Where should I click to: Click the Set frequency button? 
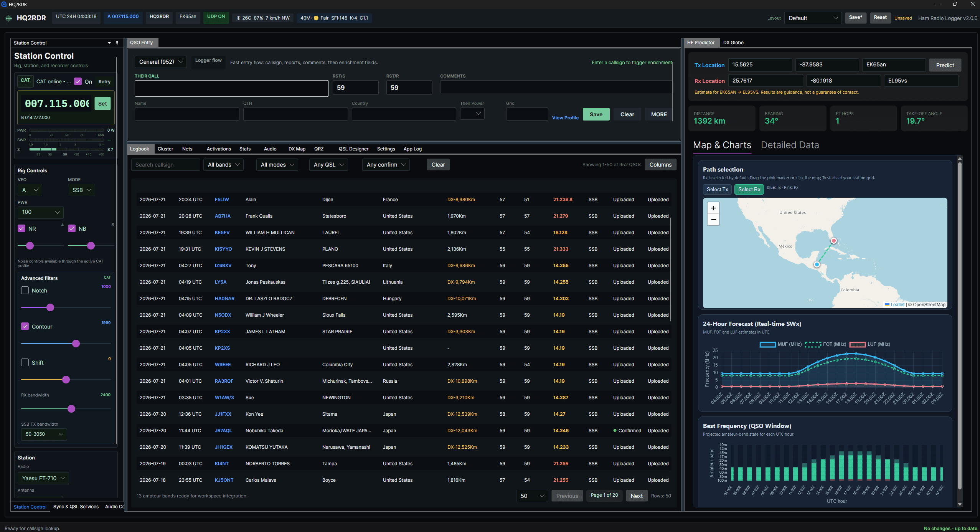point(102,104)
